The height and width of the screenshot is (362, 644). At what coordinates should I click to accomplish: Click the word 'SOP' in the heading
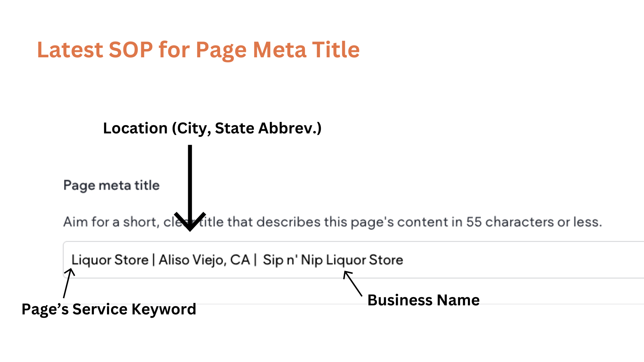(131, 50)
